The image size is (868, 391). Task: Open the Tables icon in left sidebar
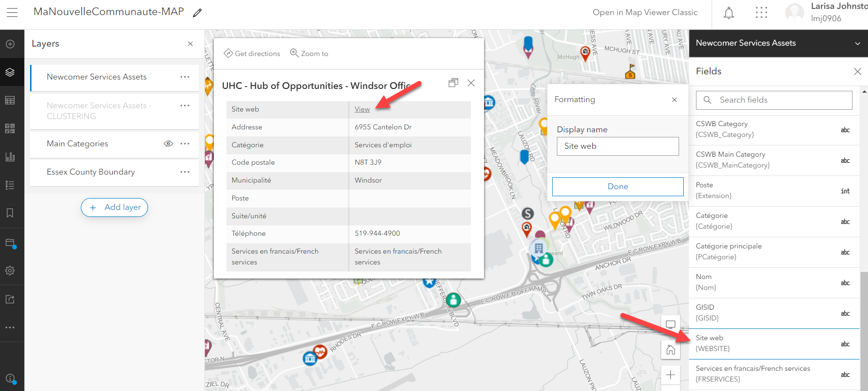click(x=10, y=100)
